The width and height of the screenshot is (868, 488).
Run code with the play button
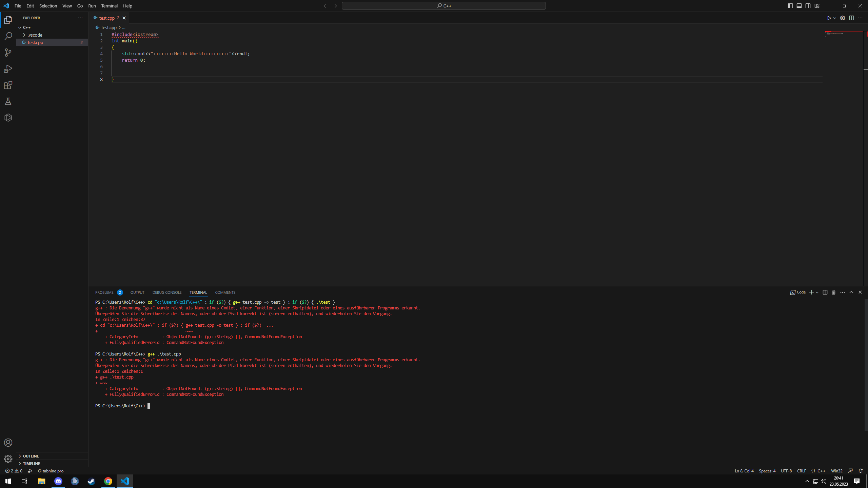tap(829, 18)
